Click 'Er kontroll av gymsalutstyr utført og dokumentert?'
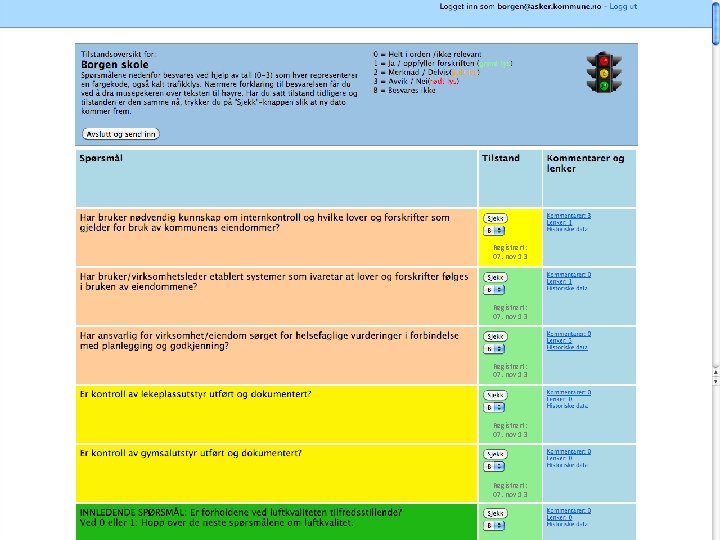 [x=191, y=453]
